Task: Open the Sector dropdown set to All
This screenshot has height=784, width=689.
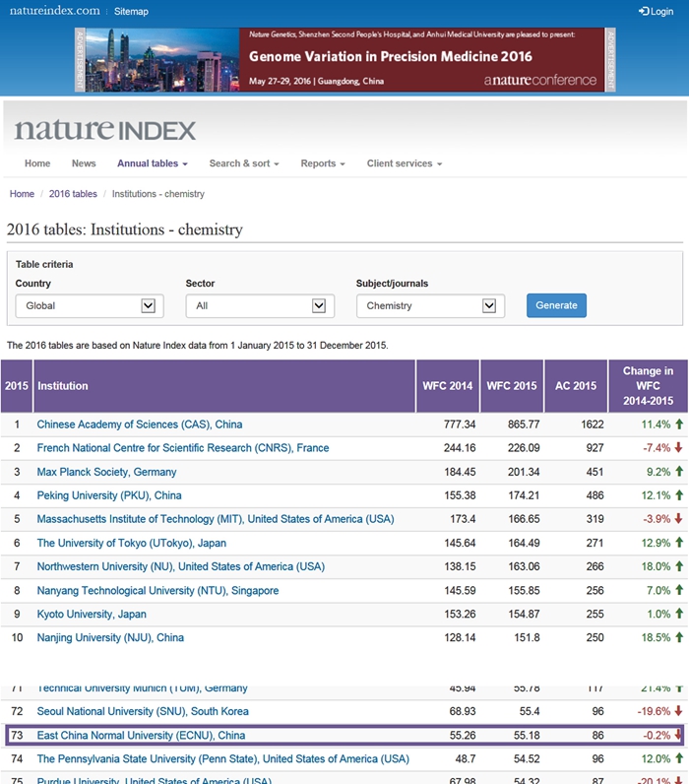Action: tap(257, 305)
